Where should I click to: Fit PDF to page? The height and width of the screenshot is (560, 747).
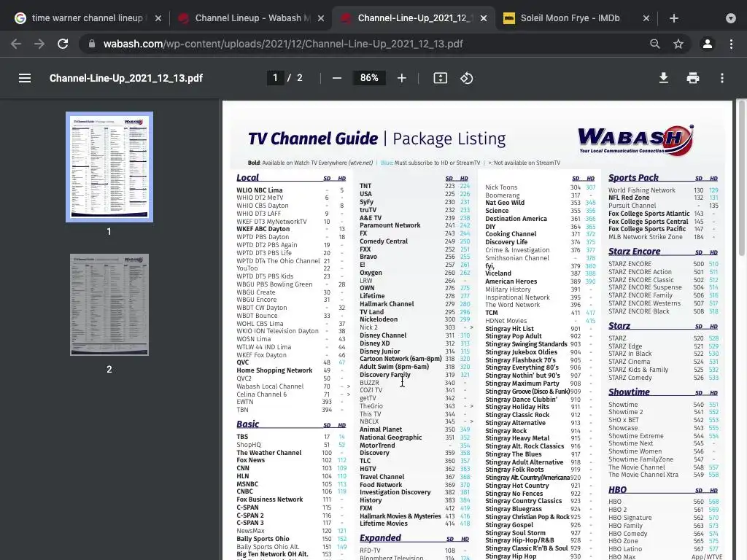point(440,78)
